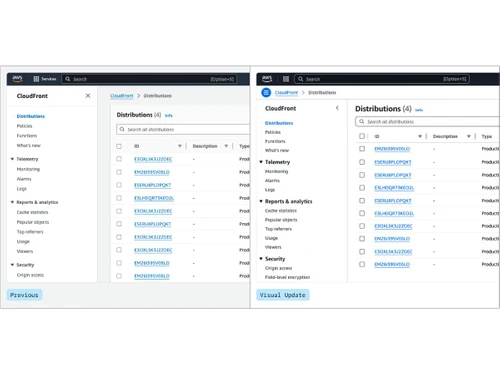Tick the select-all checkbox in Visual Update header
Viewport: 500px width, 375px height.
click(x=362, y=136)
